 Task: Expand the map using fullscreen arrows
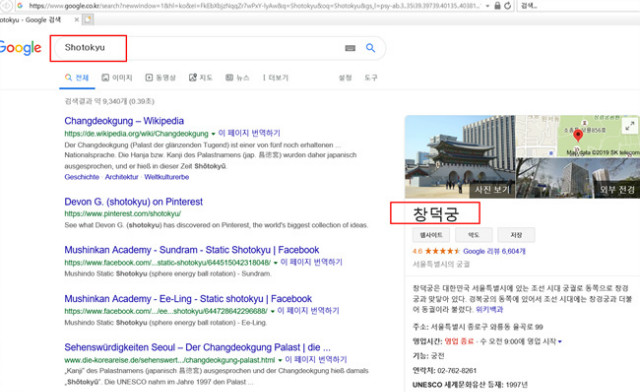[x=630, y=126]
